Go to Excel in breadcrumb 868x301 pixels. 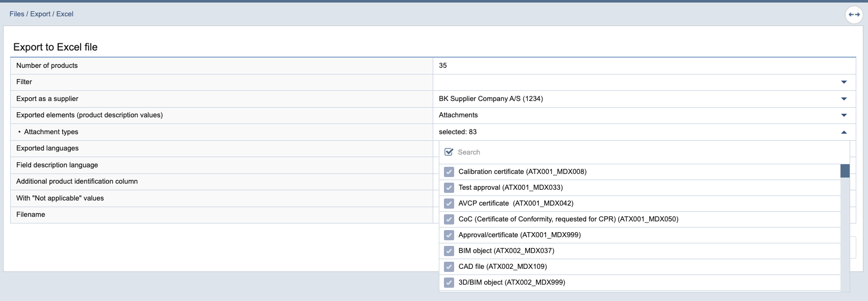pos(65,14)
